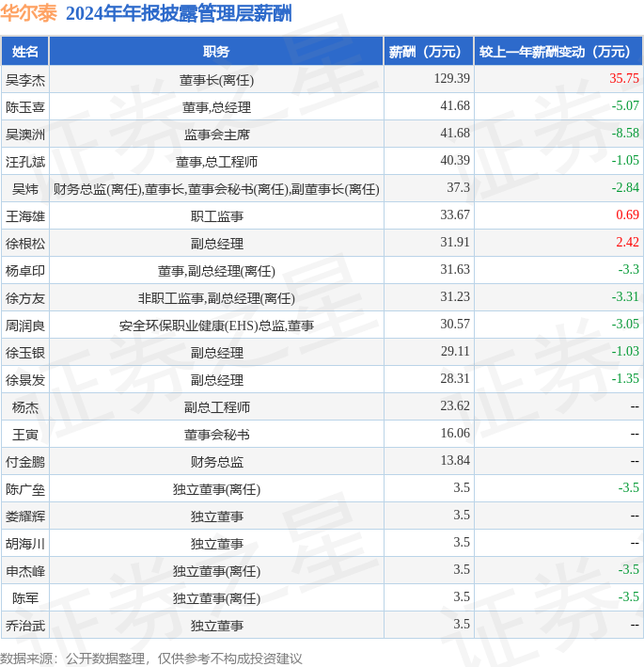Click the change value 2.42
Screen dimensions: 644x667
(627, 242)
